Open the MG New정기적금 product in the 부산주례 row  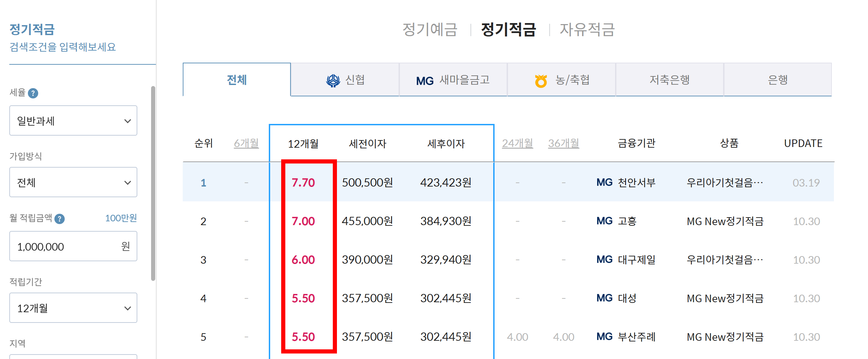point(725,337)
